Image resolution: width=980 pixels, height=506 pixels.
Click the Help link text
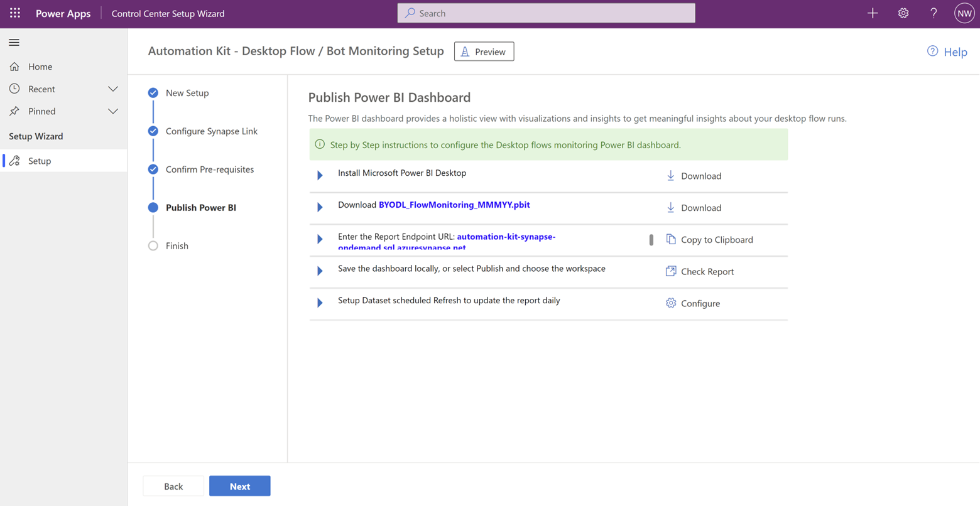click(x=955, y=52)
